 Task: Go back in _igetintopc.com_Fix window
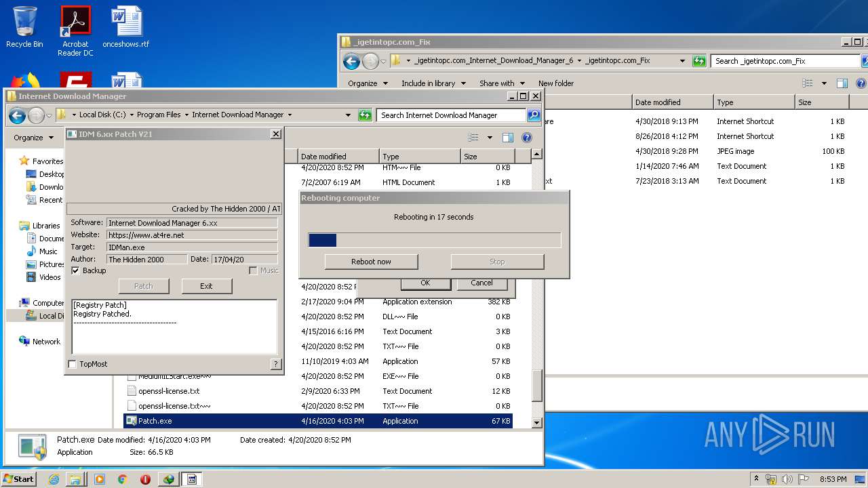351,62
